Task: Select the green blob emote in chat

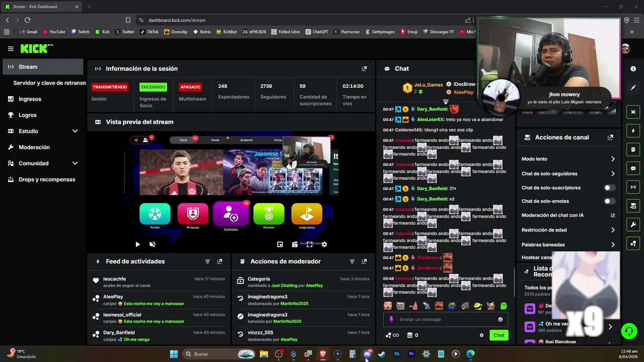Action: click(x=504, y=306)
